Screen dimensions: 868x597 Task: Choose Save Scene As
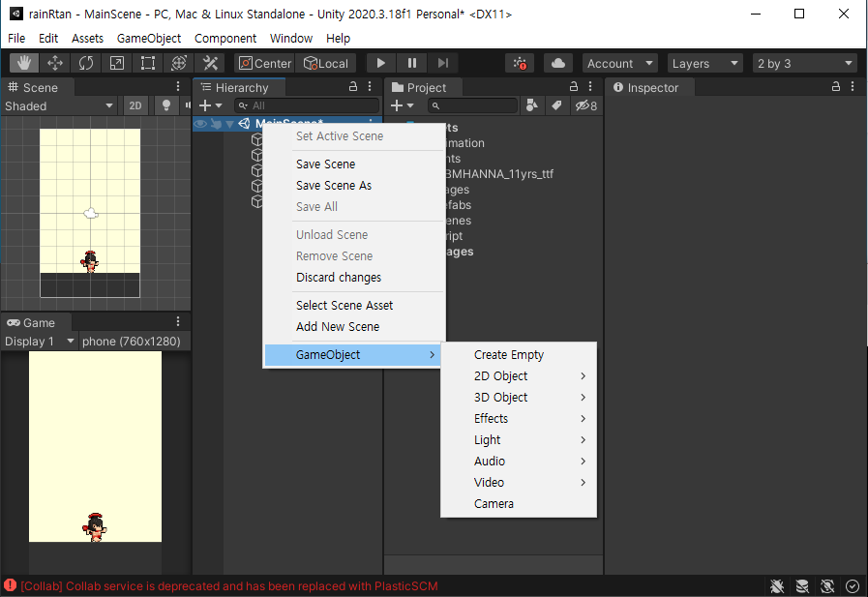point(352,186)
